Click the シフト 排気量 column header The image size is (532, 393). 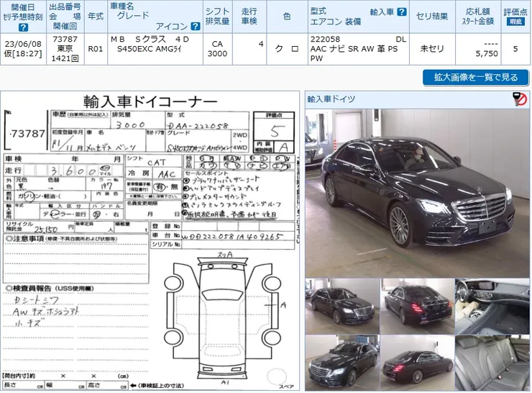(218, 17)
